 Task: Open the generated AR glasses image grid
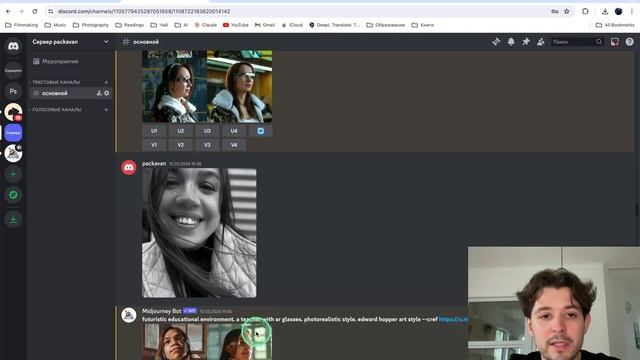(x=207, y=86)
